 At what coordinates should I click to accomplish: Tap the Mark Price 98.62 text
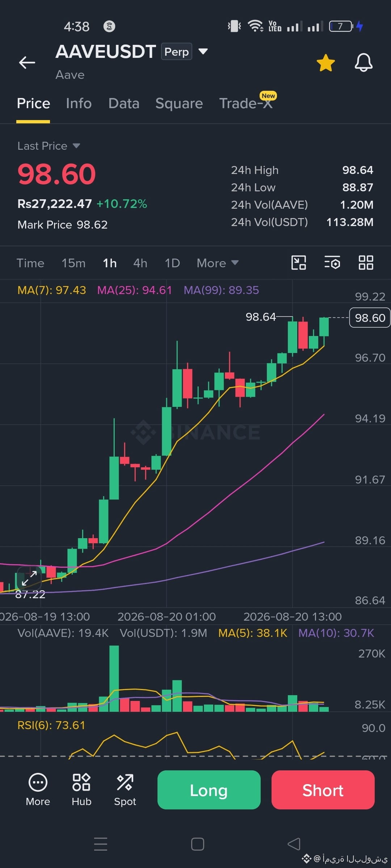coord(63,225)
